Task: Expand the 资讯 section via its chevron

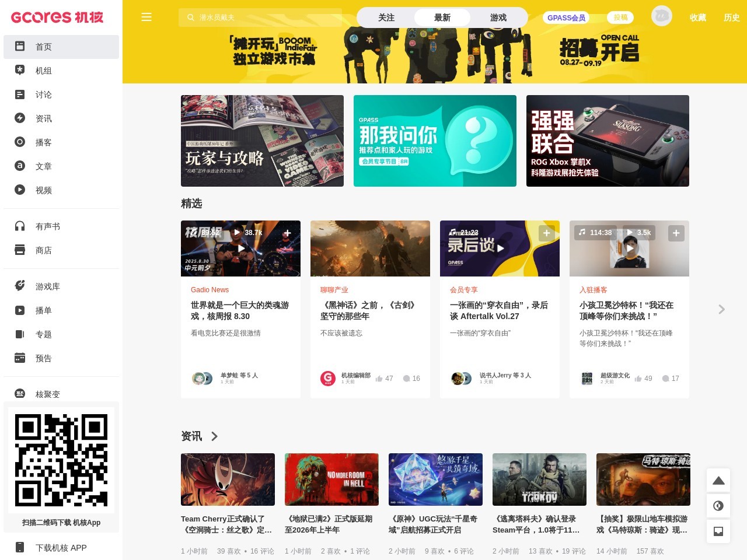Action: 214,436
